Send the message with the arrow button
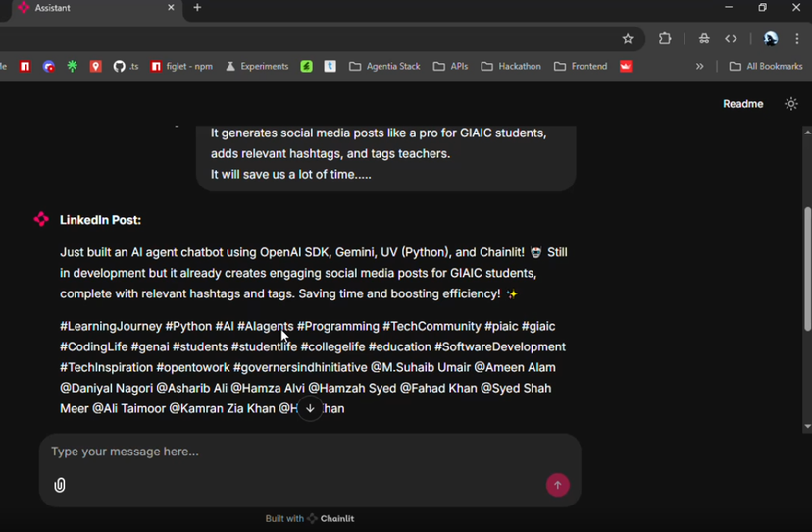This screenshot has height=532, width=812. tap(557, 485)
